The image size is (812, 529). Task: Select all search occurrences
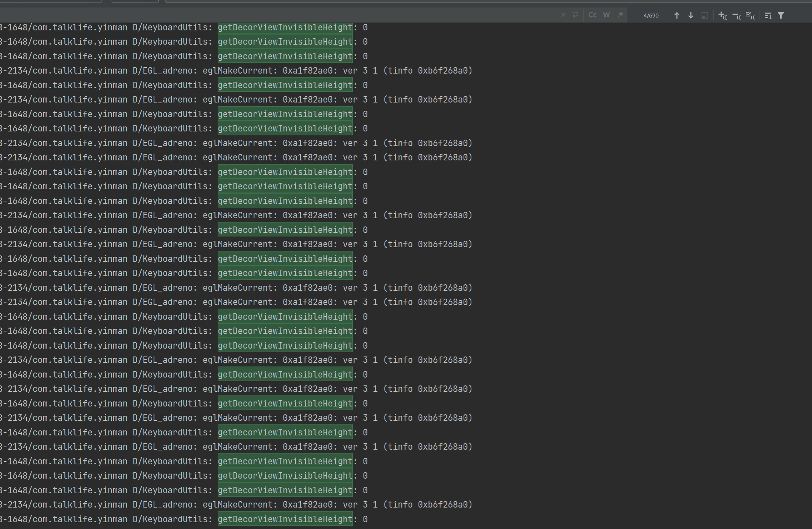click(x=750, y=15)
